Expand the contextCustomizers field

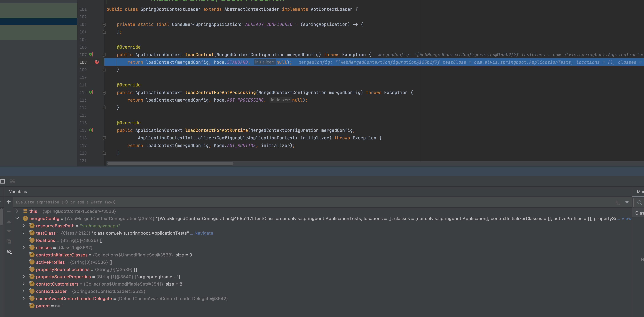[x=24, y=284]
